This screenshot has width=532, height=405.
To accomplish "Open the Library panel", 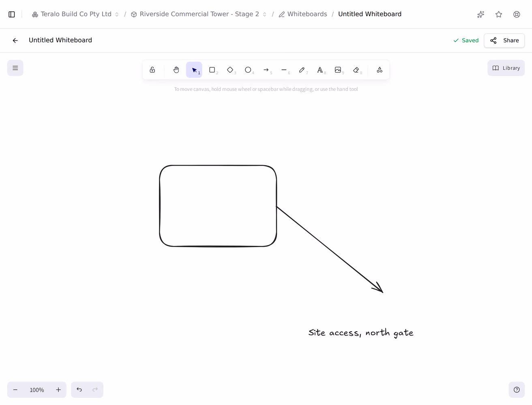I will 506,68.
